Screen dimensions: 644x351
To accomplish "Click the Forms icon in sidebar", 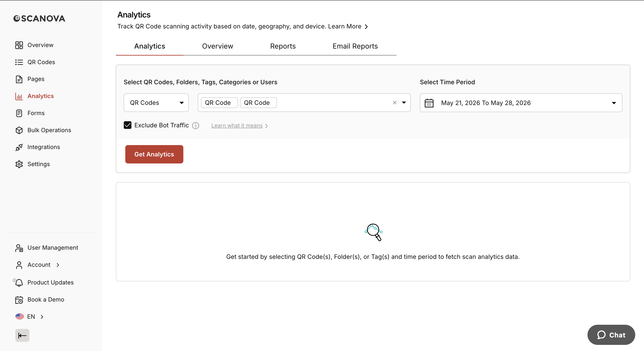I will coord(19,113).
